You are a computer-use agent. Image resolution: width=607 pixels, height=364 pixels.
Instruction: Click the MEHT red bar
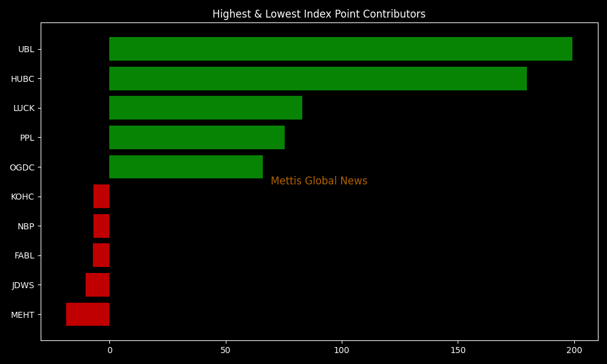pos(88,314)
